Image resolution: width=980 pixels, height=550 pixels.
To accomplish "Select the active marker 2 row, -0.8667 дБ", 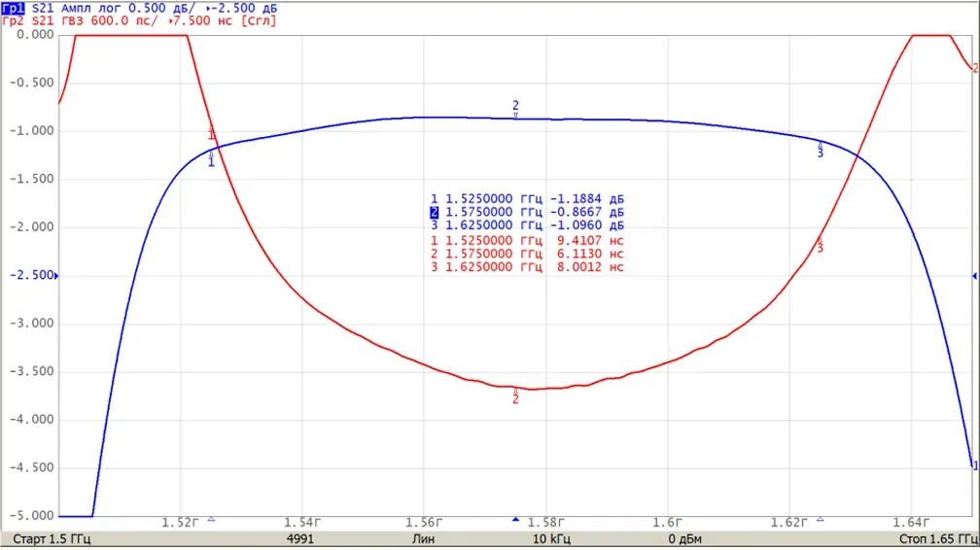I will (527, 213).
